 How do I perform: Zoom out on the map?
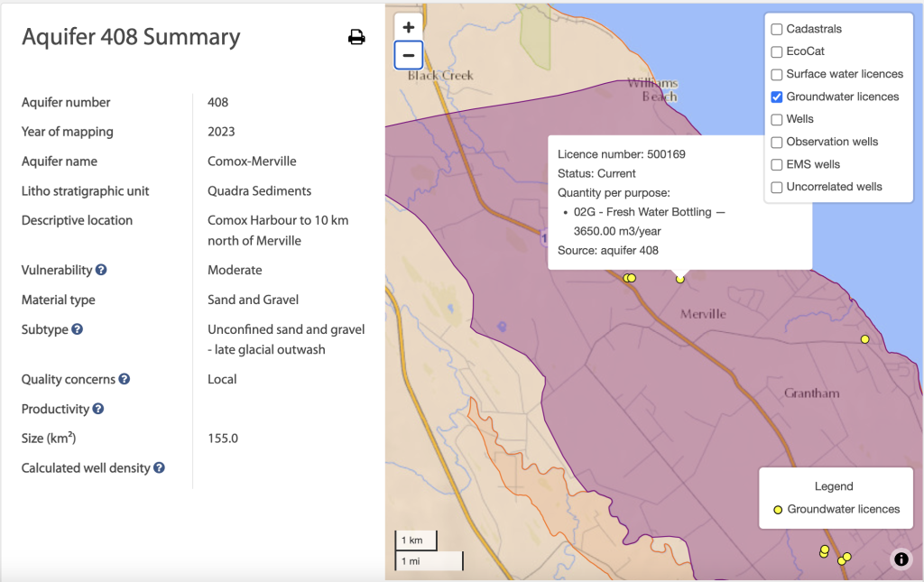[408, 55]
